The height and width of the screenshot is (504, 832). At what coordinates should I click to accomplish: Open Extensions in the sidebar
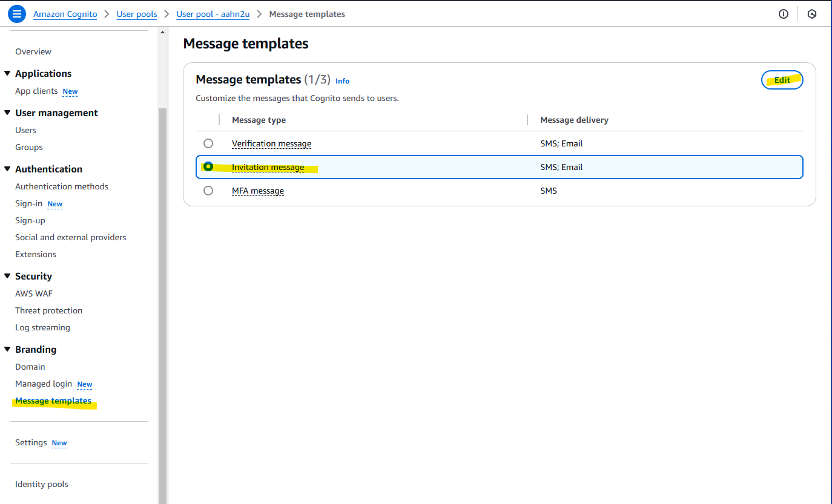tap(36, 254)
